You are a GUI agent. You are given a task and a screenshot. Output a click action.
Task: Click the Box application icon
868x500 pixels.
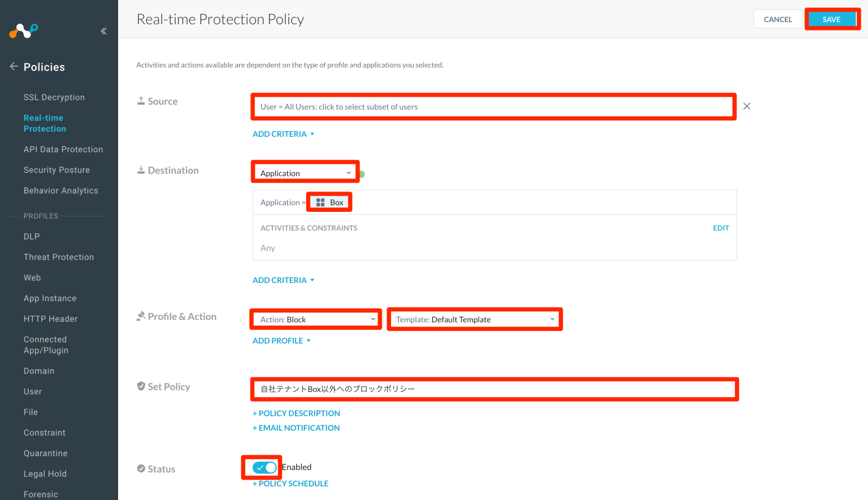(x=321, y=202)
